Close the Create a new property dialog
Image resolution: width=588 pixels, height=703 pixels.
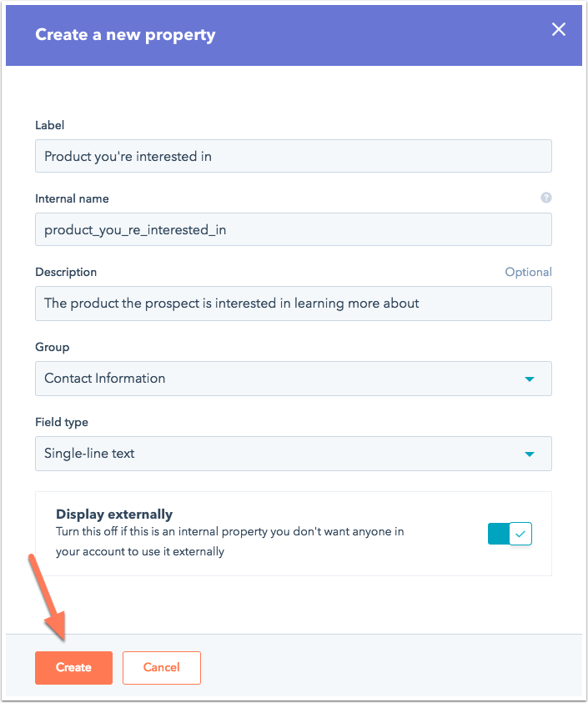(559, 29)
